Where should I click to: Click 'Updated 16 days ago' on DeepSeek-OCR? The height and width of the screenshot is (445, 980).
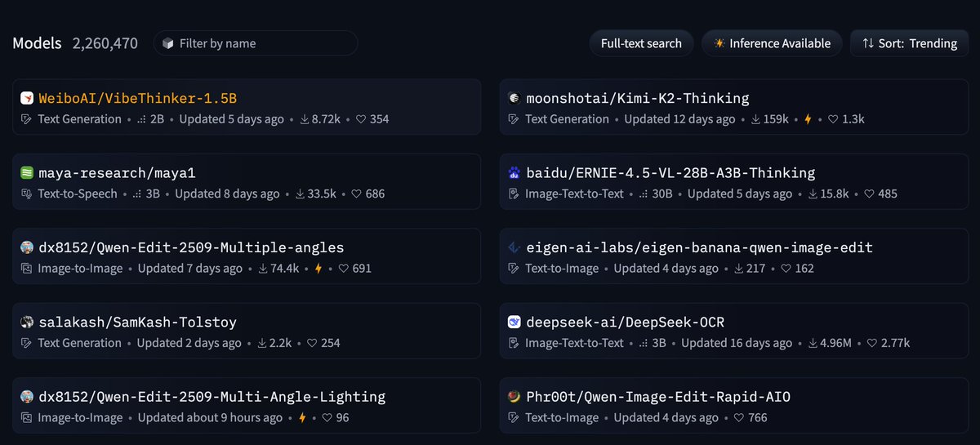coord(737,343)
